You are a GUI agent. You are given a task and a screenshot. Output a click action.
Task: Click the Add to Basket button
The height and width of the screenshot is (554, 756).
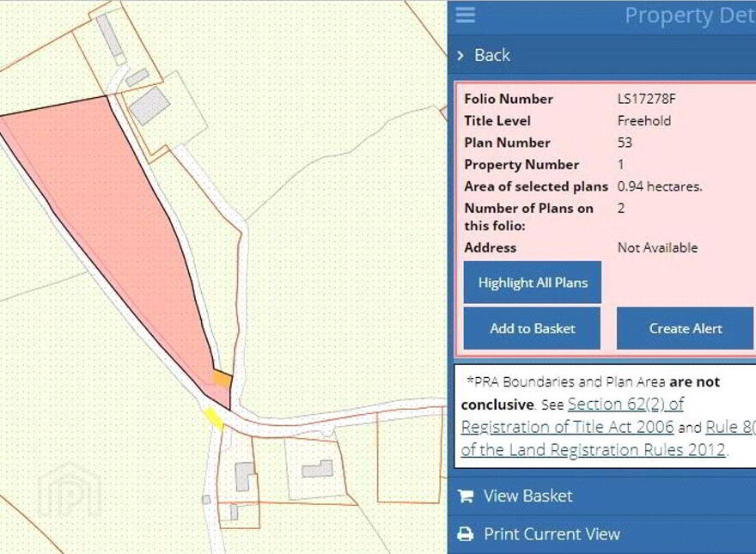pos(533,328)
